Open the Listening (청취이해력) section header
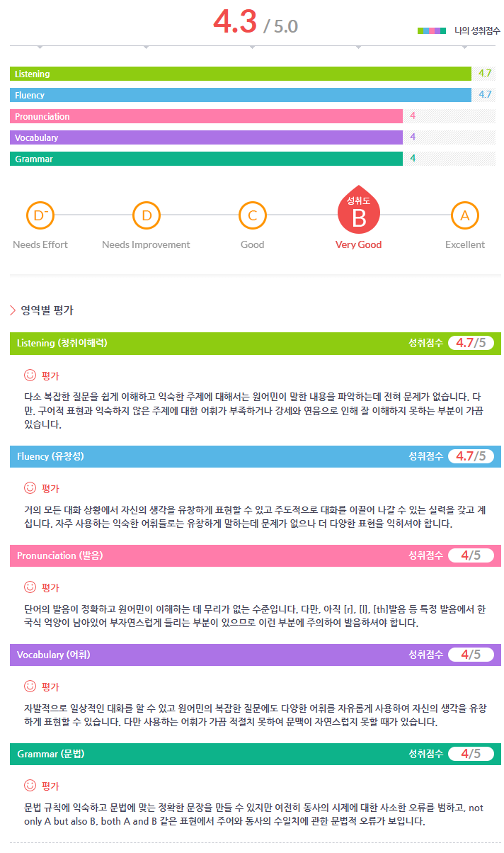The height and width of the screenshot is (853, 504). pyautogui.click(x=62, y=343)
